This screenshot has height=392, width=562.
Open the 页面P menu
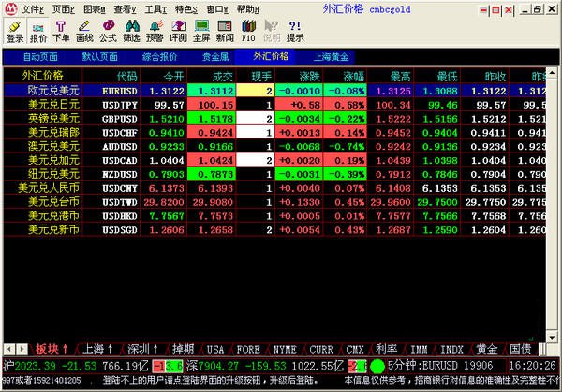tap(63, 9)
